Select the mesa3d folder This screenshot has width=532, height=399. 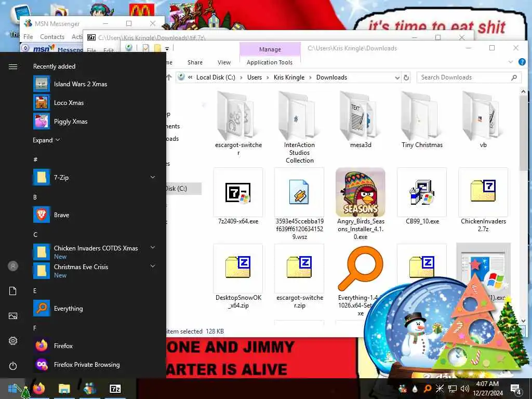(x=361, y=120)
